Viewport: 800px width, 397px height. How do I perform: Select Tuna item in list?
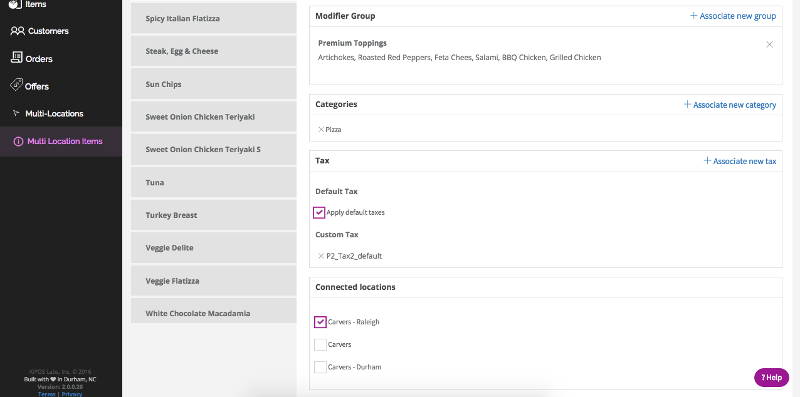[214, 182]
